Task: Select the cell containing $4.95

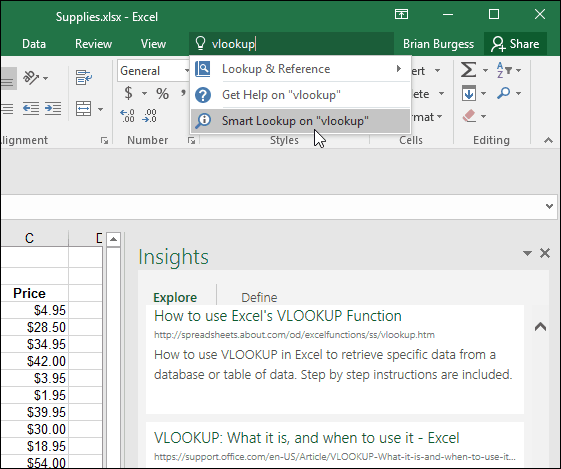Action: pyautogui.click(x=34, y=310)
